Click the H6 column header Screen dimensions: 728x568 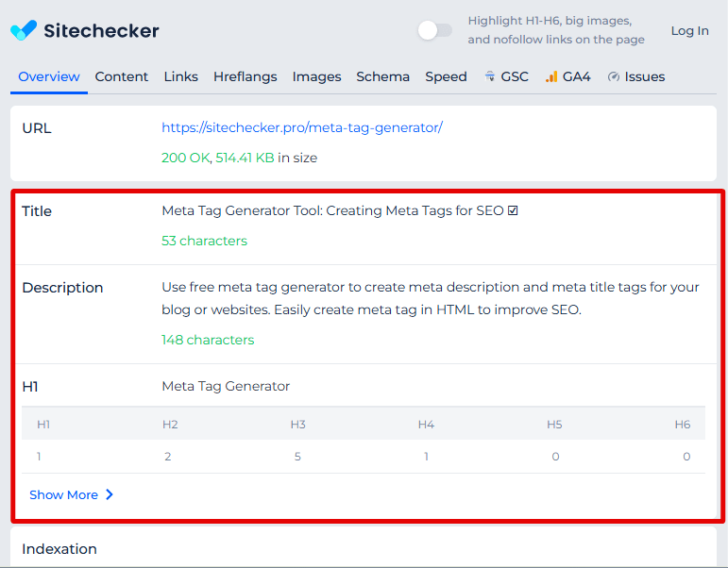683,425
